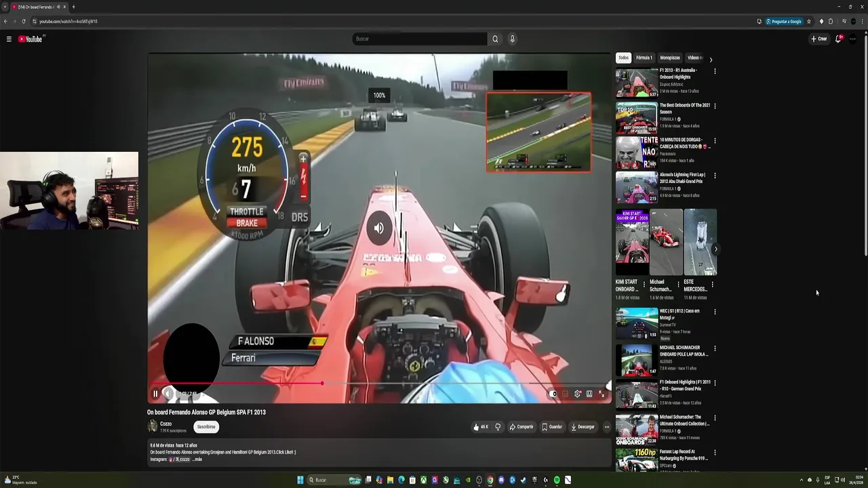Open a new browser tab

coord(73,7)
